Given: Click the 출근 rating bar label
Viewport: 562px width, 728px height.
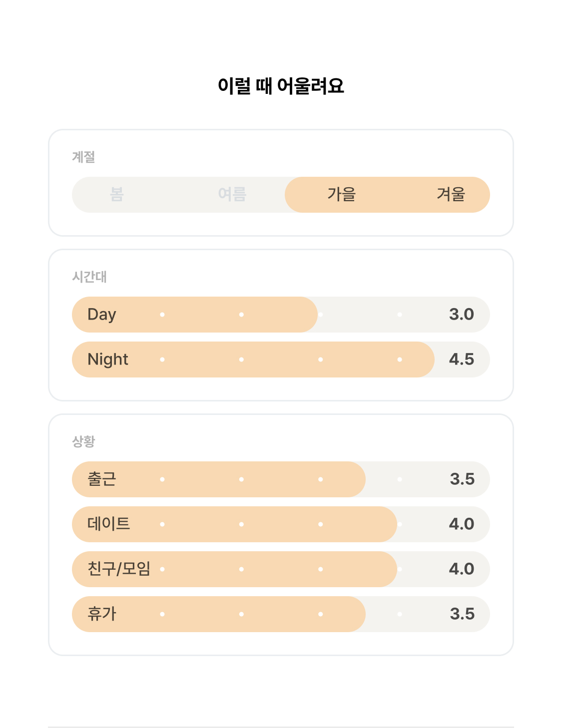Looking at the screenshot, I should click(102, 479).
